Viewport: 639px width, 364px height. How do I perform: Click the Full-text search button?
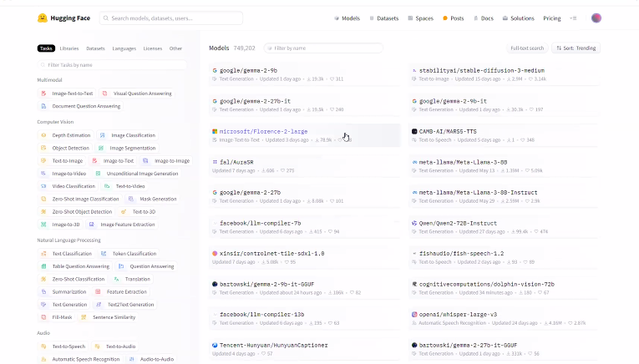click(527, 48)
